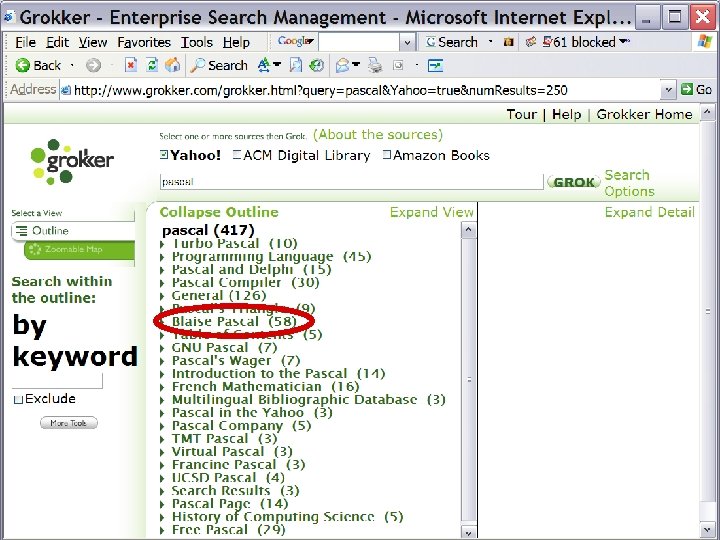Click the Mail envelope icon

(x=343, y=66)
